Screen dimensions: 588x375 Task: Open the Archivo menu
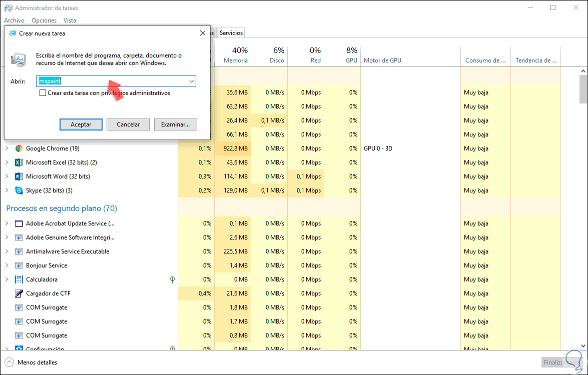(14, 20)
